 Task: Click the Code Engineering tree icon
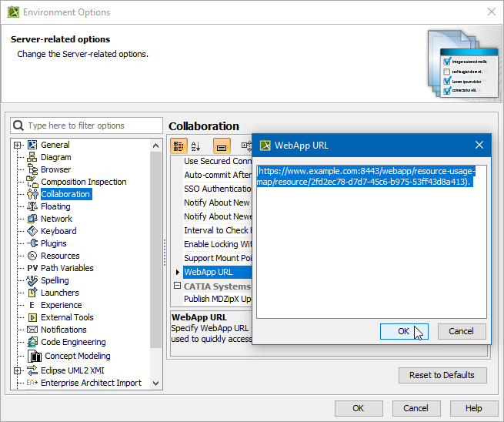[32, 342]
